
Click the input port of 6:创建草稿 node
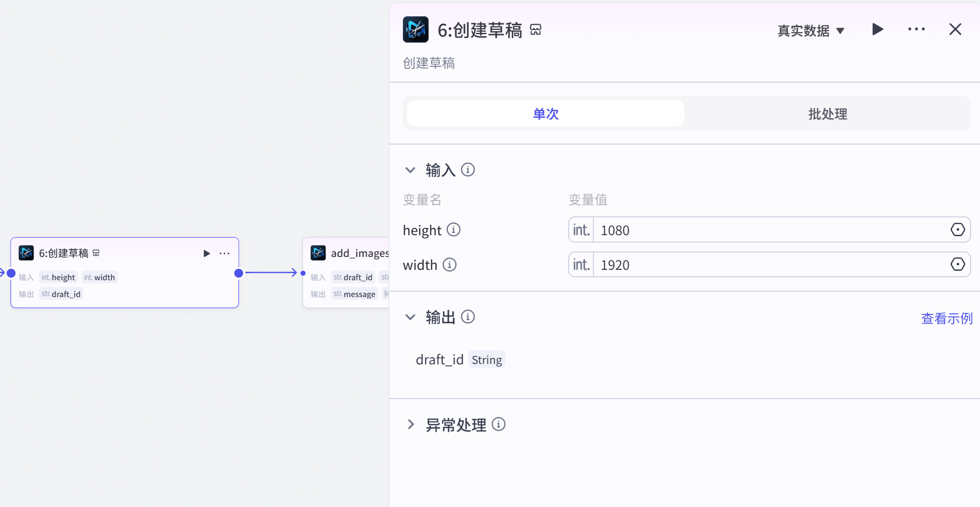click(11, 273)
